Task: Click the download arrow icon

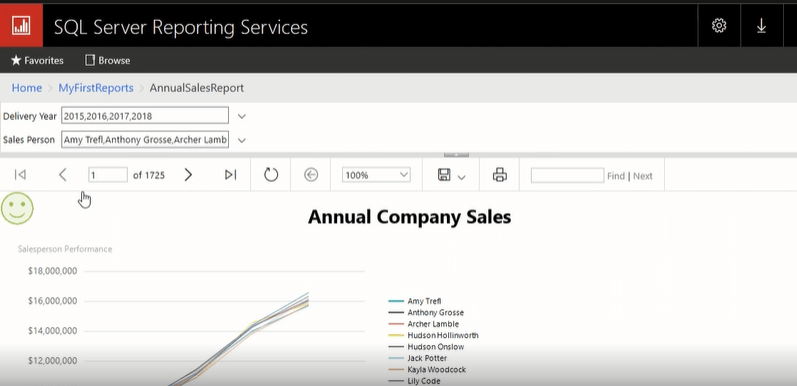Action: pos(761,26)
